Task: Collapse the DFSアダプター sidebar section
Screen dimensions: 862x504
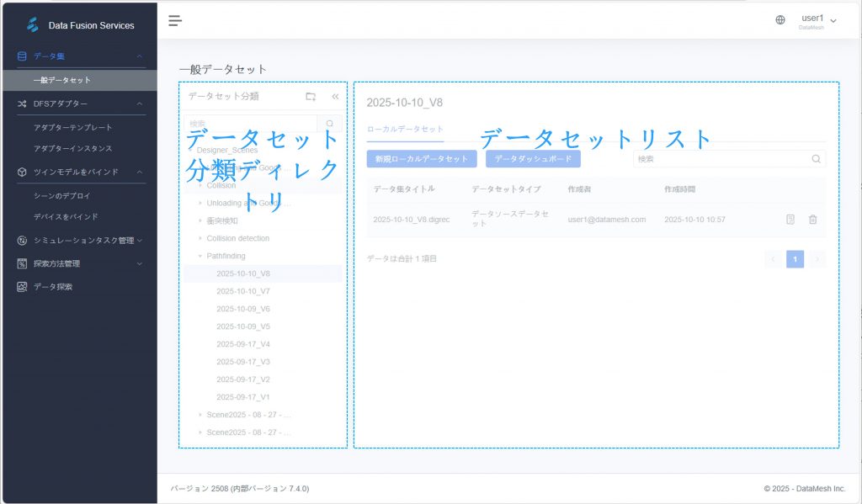Action: 140,103
